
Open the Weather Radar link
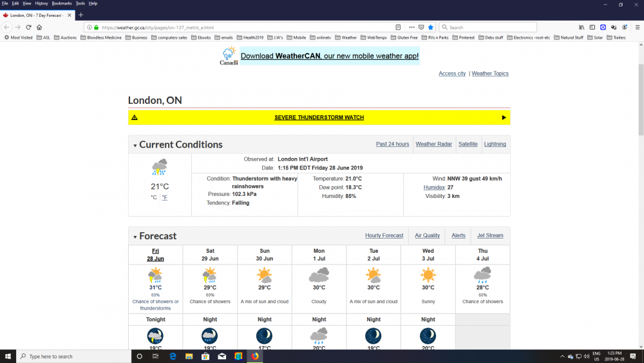pyautogui.click(x=433, y=144)
